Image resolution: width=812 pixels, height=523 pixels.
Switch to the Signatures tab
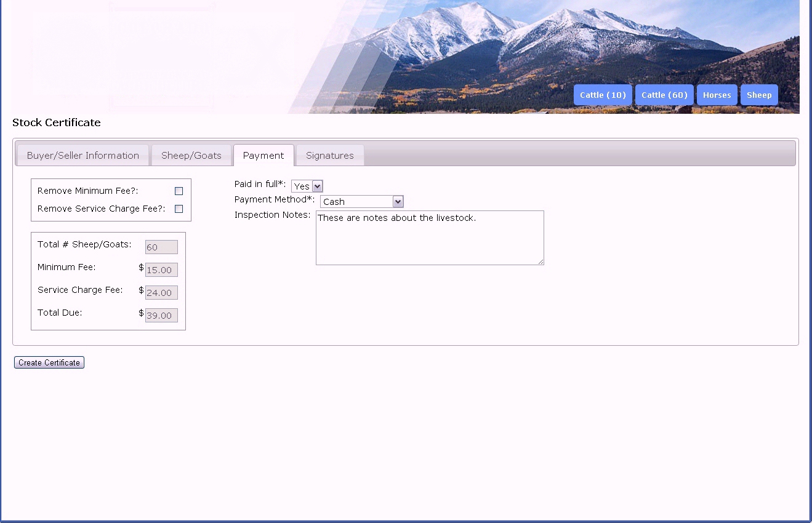329,156
